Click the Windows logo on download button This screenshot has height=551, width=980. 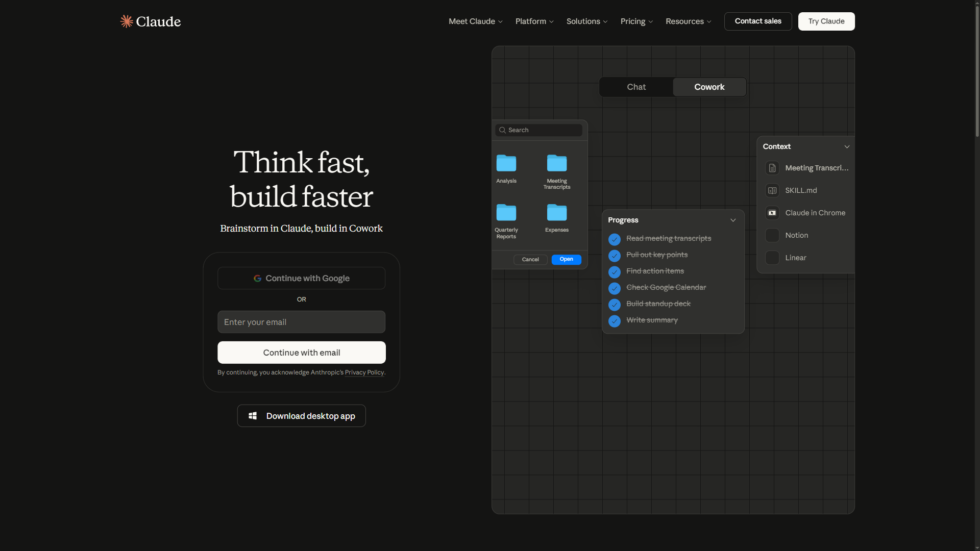coord(253,416)
